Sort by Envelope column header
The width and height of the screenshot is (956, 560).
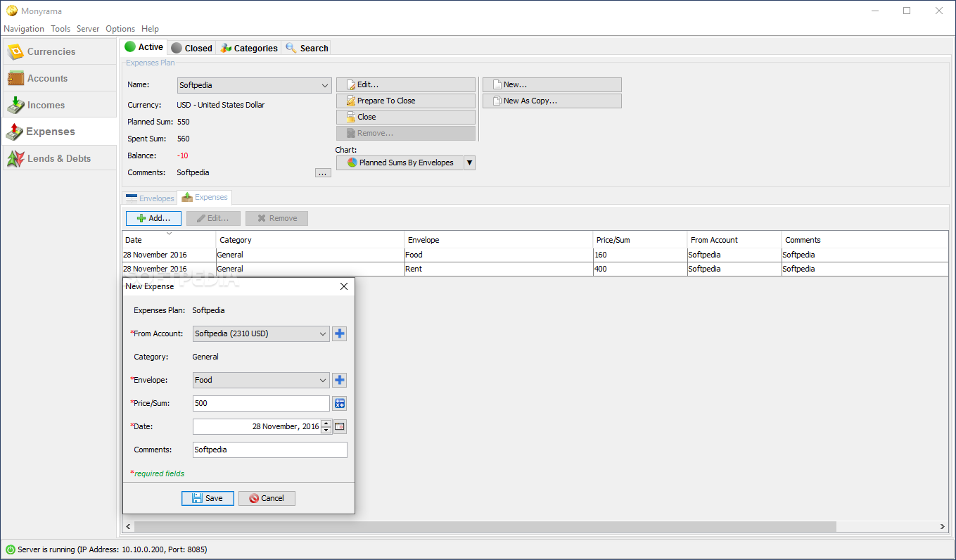[499, 240]
